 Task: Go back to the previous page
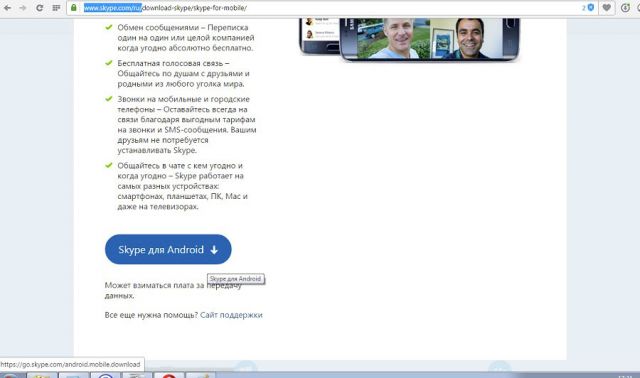point(7,8)
